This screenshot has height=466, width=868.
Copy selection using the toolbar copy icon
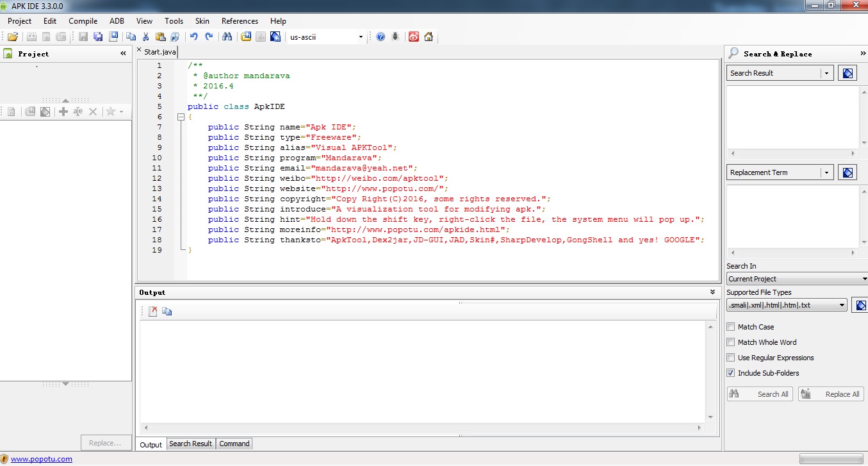coord(131,37)
